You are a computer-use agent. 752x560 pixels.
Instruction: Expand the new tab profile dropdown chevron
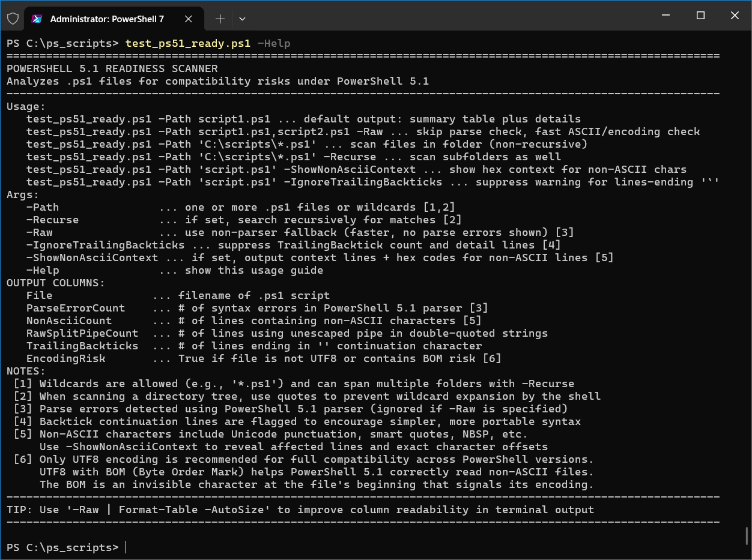point(242,19)
